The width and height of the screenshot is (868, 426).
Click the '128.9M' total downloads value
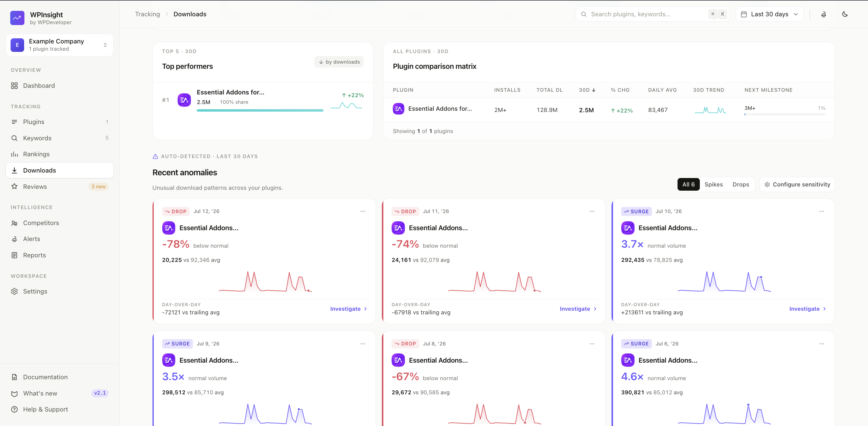(547, 110)
